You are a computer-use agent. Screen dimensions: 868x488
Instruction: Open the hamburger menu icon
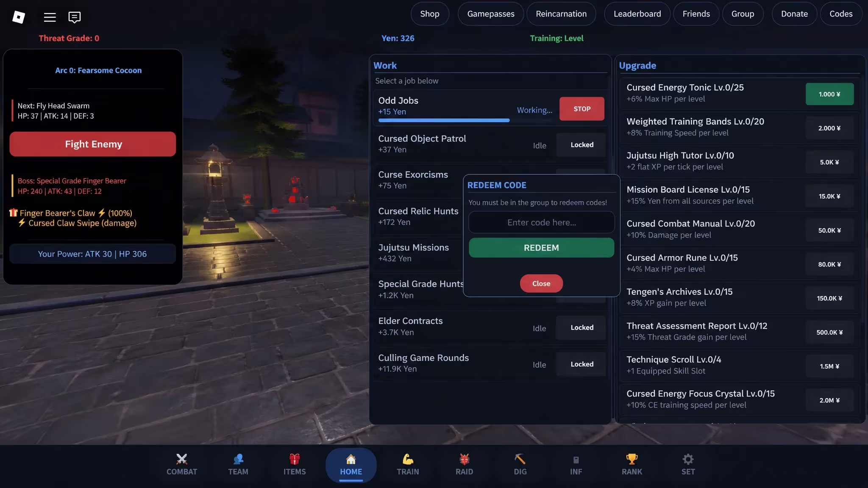tap(50, 17)
